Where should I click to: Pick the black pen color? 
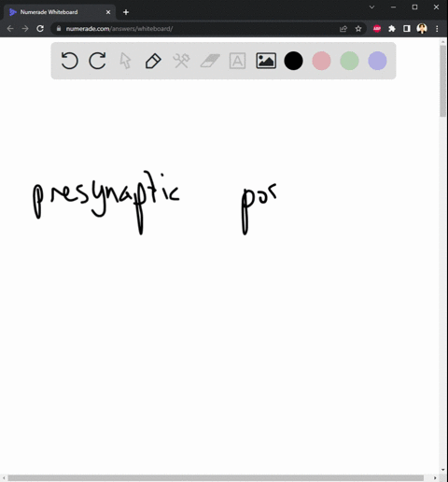tap(293, 61)
